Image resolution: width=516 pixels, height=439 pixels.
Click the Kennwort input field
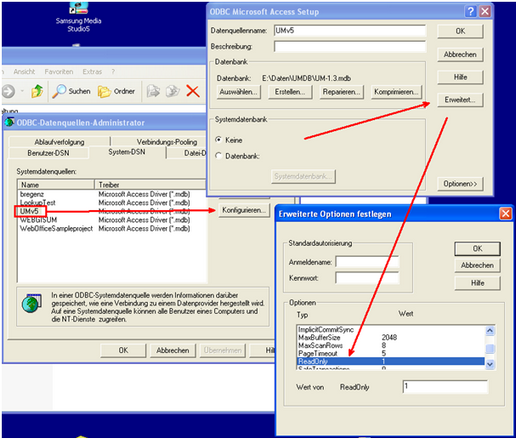point(367,278)
